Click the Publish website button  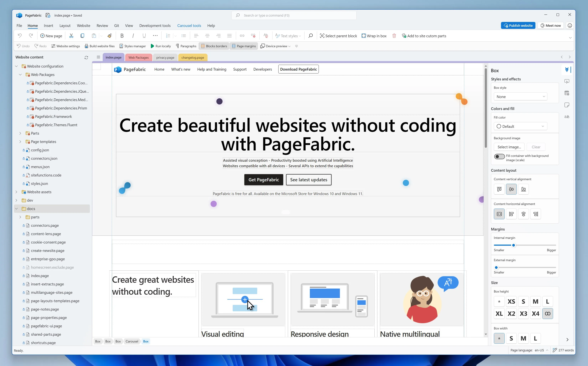point(518,25)
